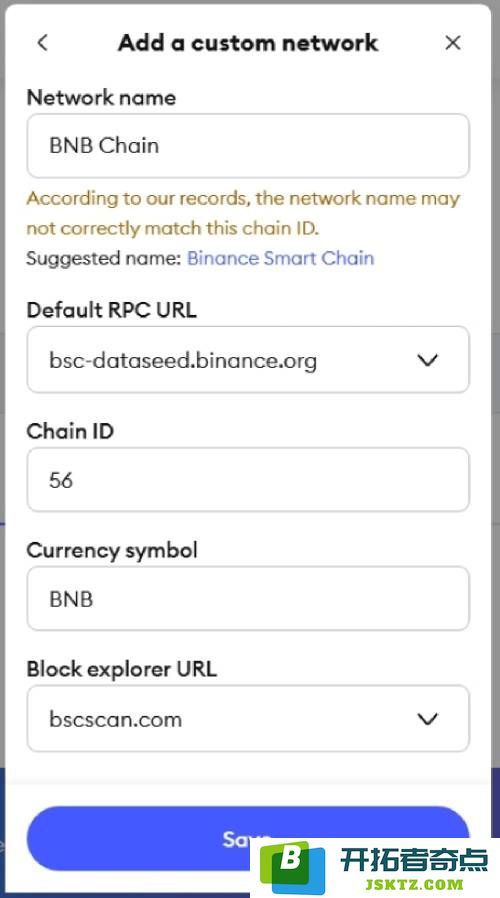Focus the Currency symbol field showing BNB

[248, 598]
